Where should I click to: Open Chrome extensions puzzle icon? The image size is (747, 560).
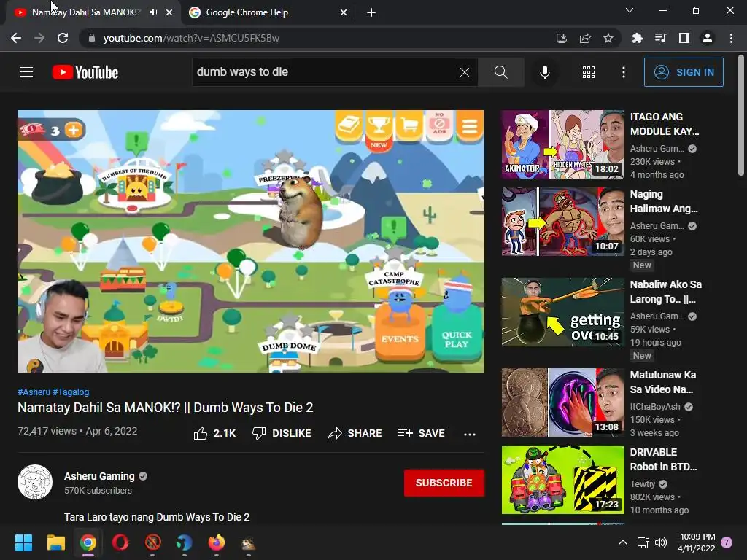pyautogui.click(x=637, y=38)
